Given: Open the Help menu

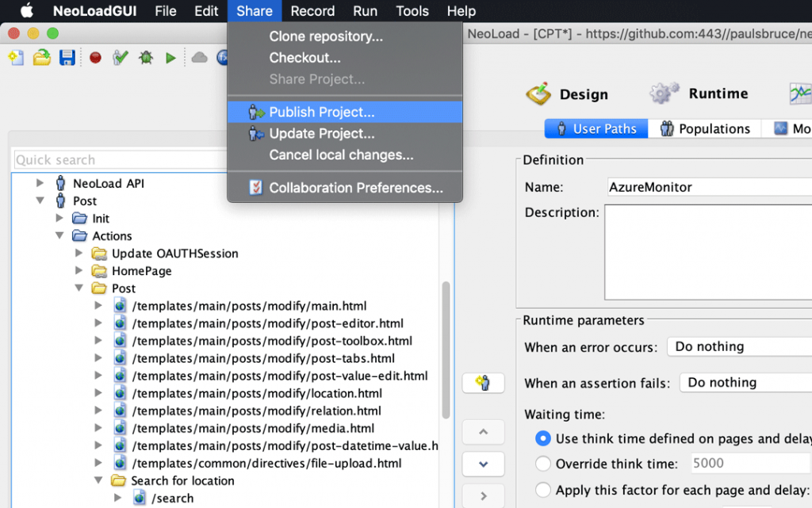Looking at the screenshot, I should pyautogui.click(x=461, y=11).
